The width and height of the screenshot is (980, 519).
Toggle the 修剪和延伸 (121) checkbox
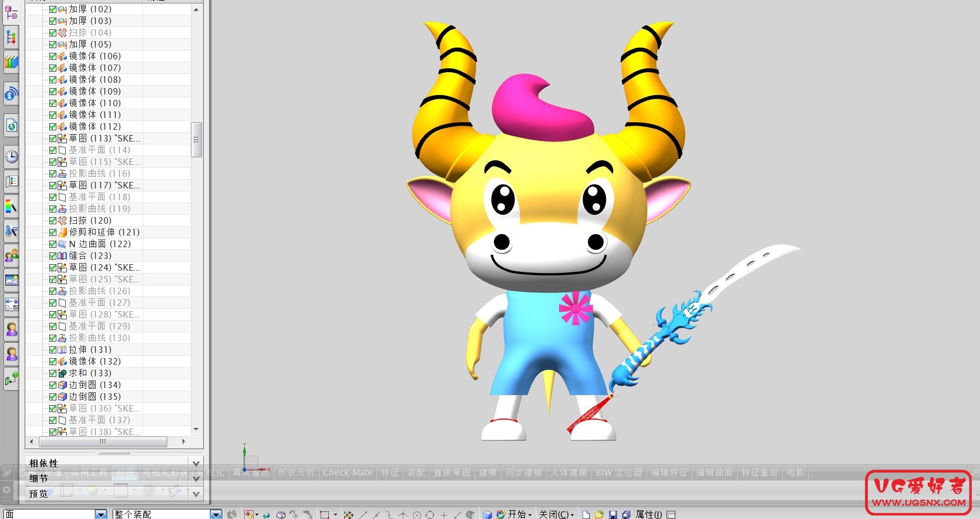click(53, 232)
